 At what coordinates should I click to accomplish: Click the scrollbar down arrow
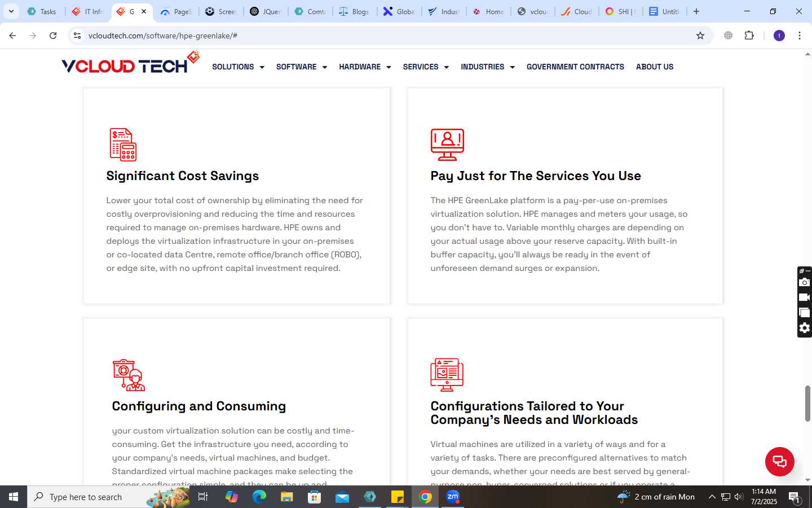point(807,480)
